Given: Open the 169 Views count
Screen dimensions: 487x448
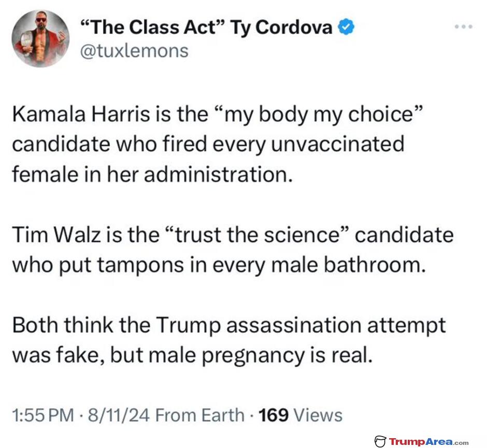Looking at the screenshot, I should pos(300,415).
